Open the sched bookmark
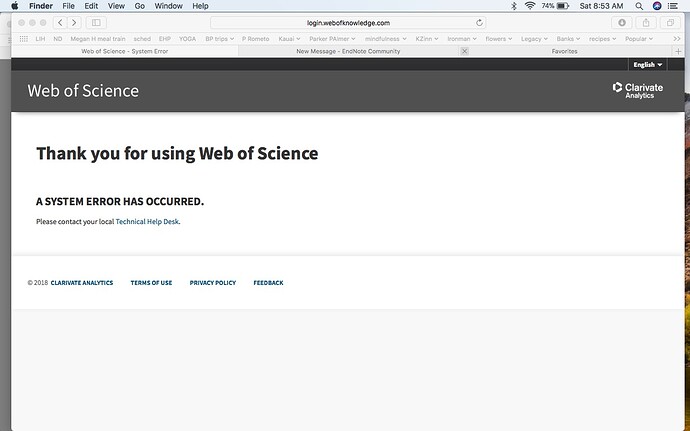690x431 pixels. [142, 39]
